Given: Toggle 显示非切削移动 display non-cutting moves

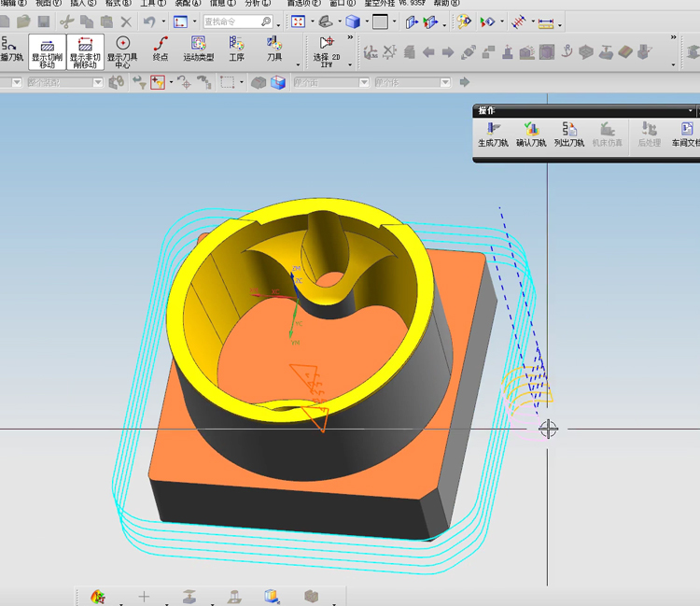Looking at the screenshot, I should [x=85, y=51].
